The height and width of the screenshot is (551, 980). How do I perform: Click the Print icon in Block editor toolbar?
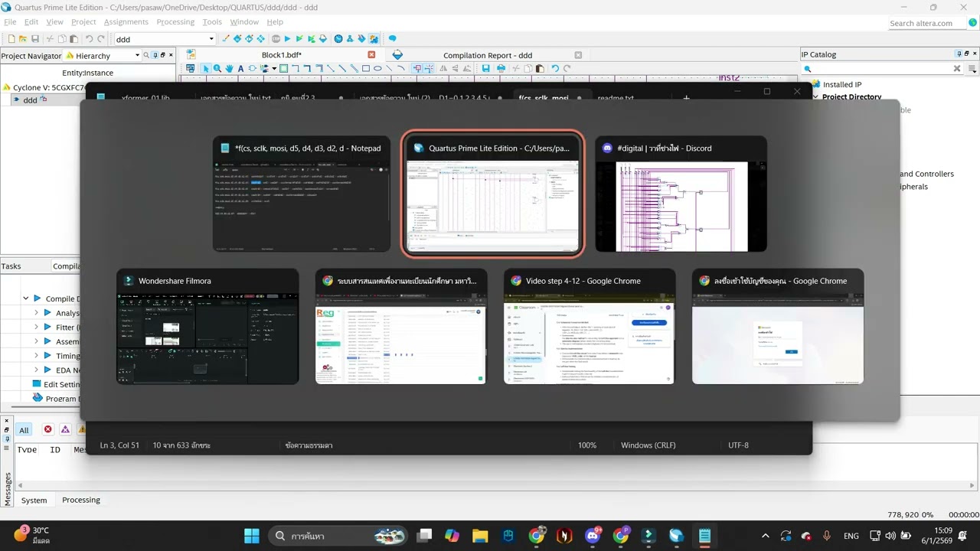click(501, 68)
